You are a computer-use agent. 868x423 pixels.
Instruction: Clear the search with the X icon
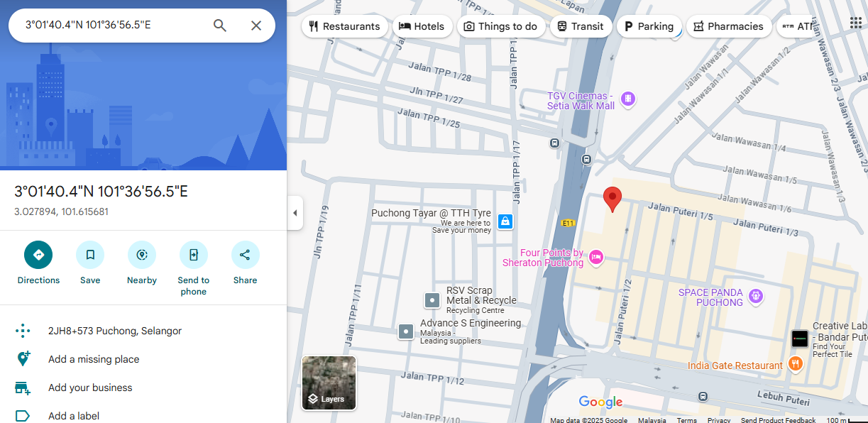click(x=256, y=26)
